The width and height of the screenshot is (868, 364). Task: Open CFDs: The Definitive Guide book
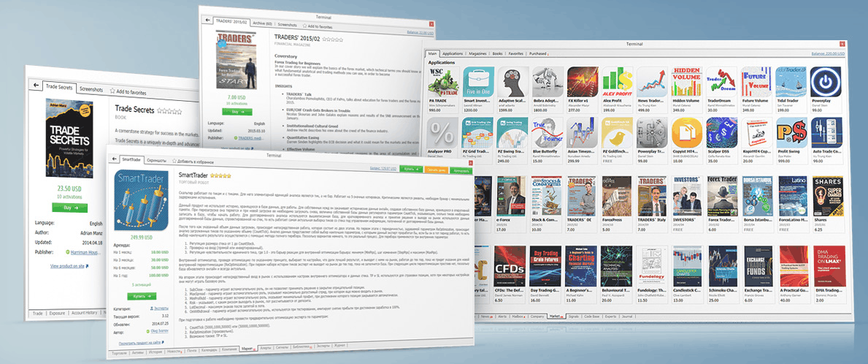(510, 266)
